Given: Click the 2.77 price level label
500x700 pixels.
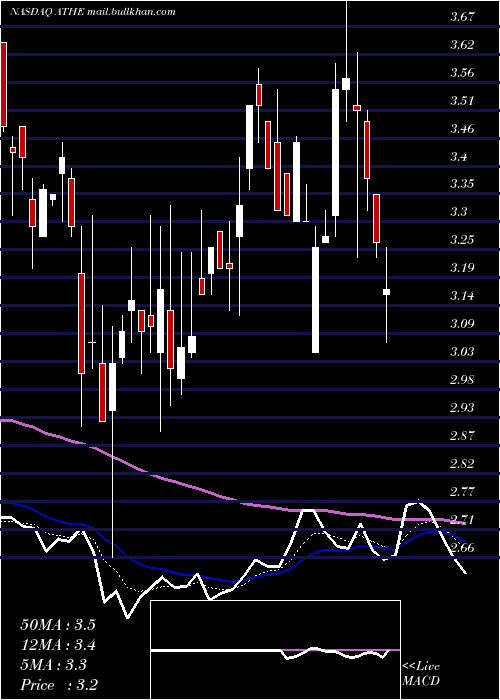Looking at the screenshot, I should [x=462, y=492].
